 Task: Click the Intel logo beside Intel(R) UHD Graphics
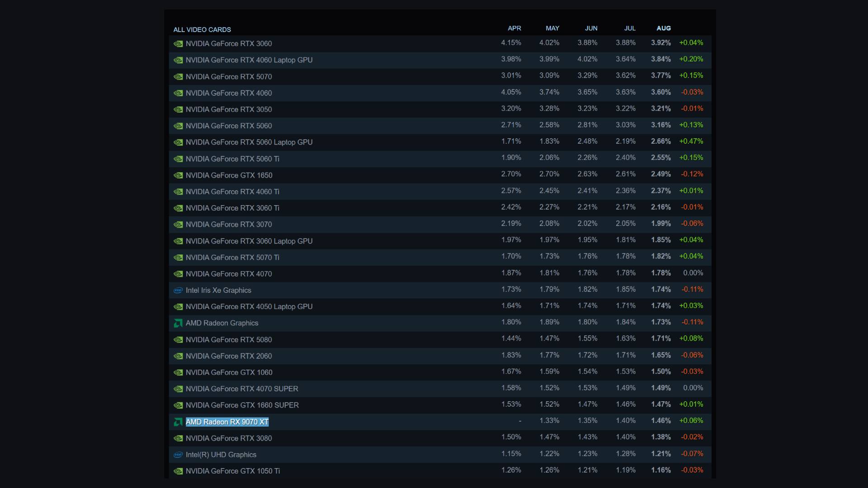(x=178, y=455)
